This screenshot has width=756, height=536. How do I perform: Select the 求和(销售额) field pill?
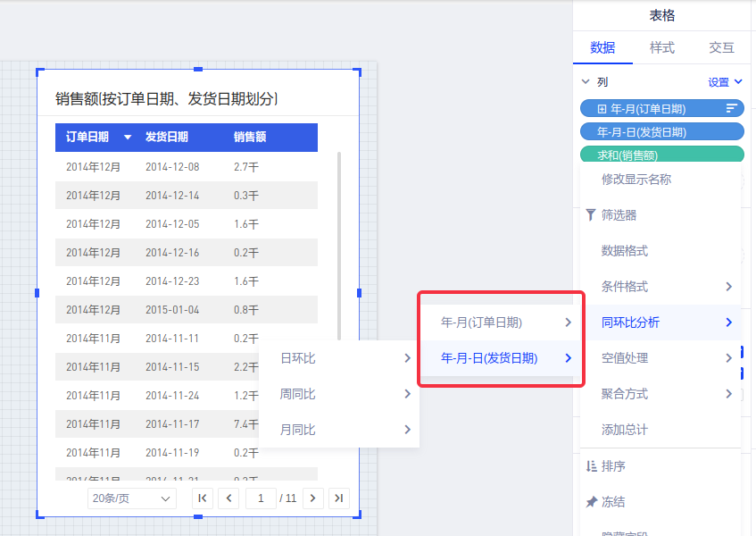pyautogui.click(x=661, y=155)
